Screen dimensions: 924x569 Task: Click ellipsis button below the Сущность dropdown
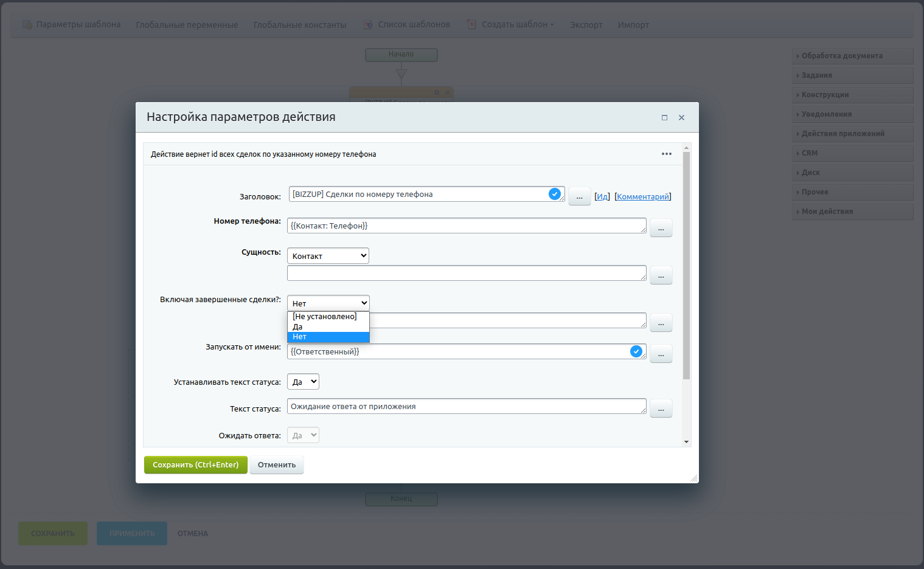(661, 275)
